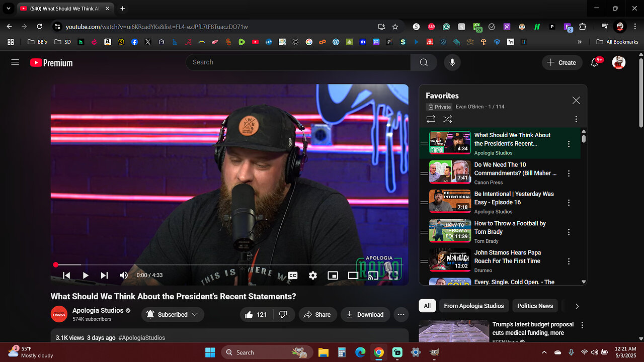
Task: Toggle closed captions on the player
Action: pyautogui.click(x=292, y=275)
